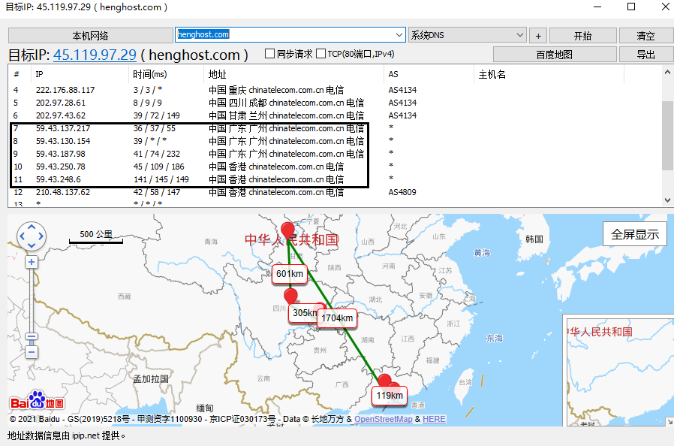674x448 pixels.
Task: Select hop row with IP 59.43.137.217
Action: (x=335, y=128)
